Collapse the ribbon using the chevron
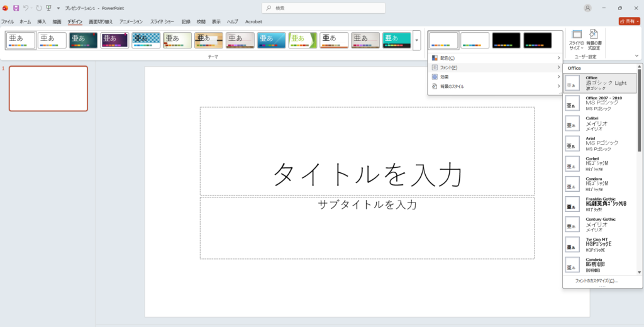The image size is (644, 327). click(636, 56)
